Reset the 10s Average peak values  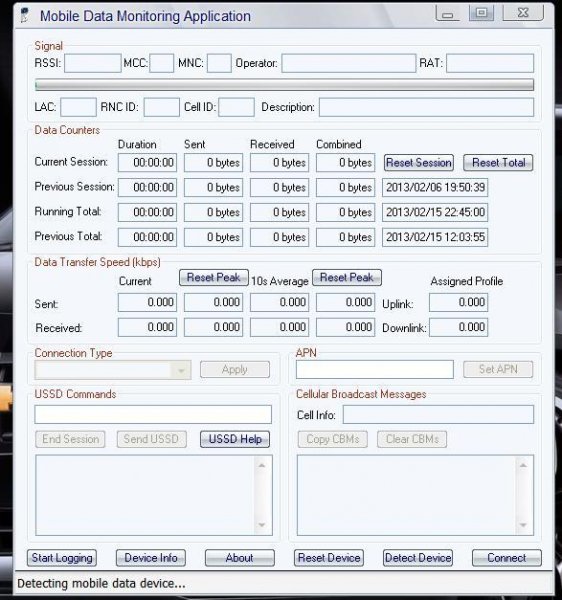[347, 277]
